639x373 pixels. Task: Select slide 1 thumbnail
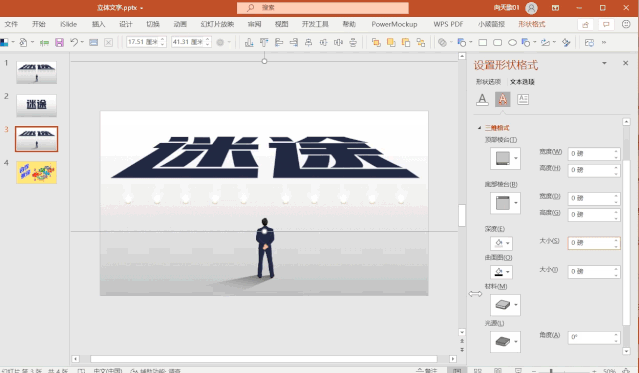[36, 72]
